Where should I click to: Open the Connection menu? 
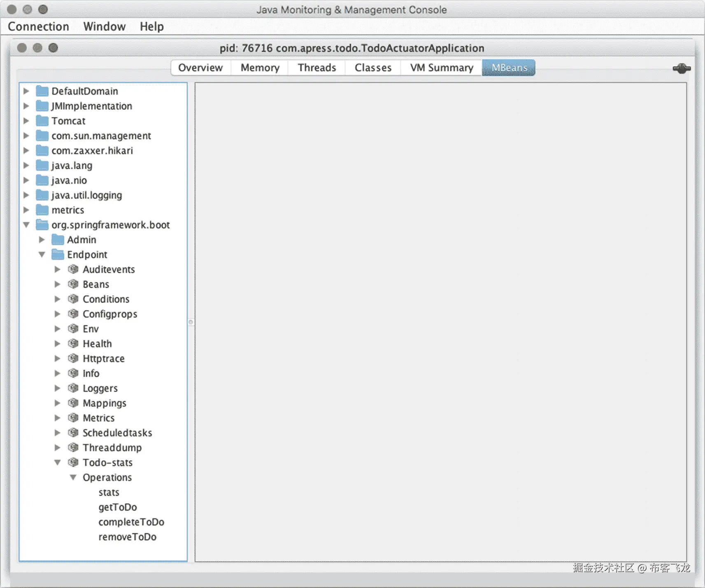(x=39, y=26)
